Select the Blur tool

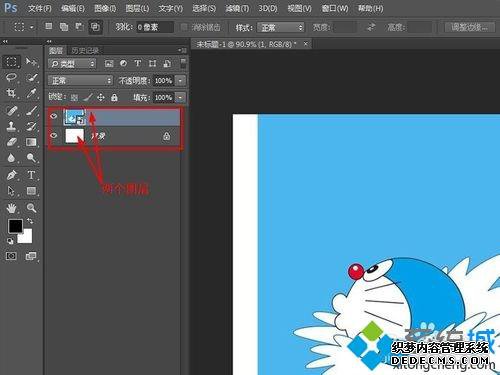tap(11, 158)
